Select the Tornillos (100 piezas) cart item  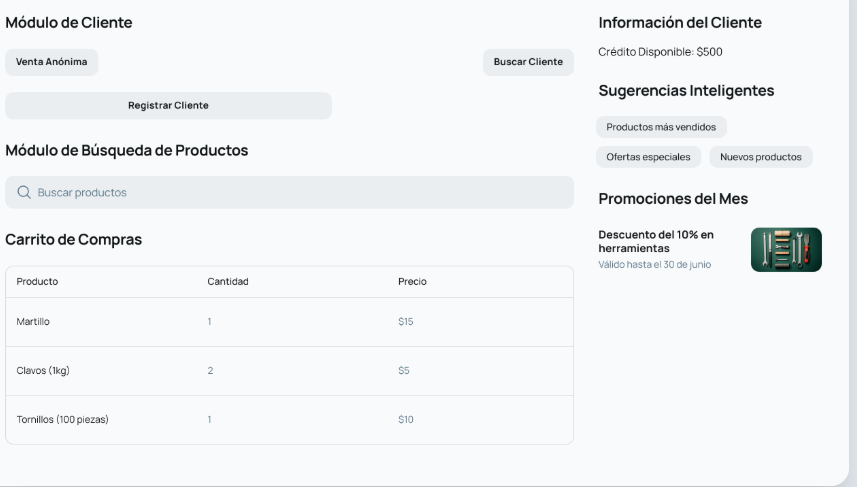tap(62, 420)
